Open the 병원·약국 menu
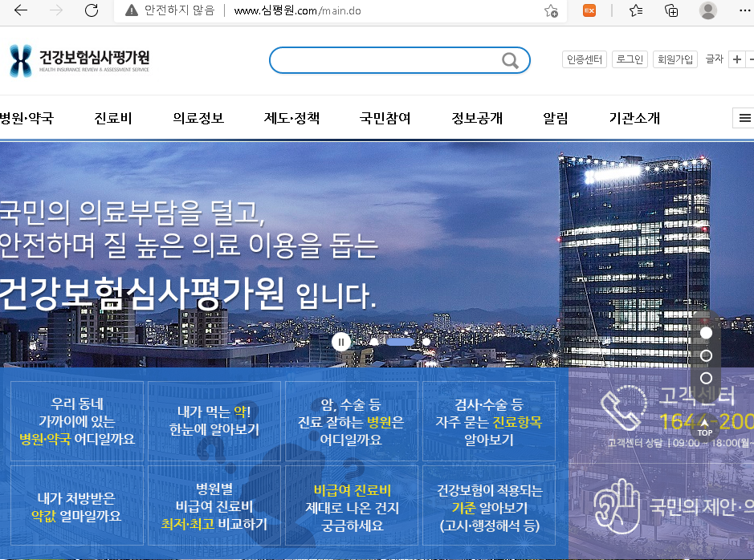Viewport: 754px width, 560px height. (x=26, y=118)
